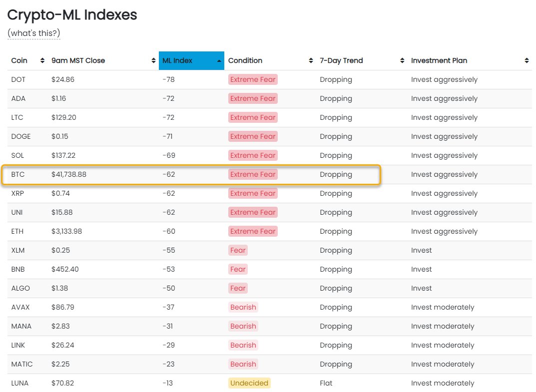Select the ALGO coin cell

pyautogui.click(x=20, y=288)
